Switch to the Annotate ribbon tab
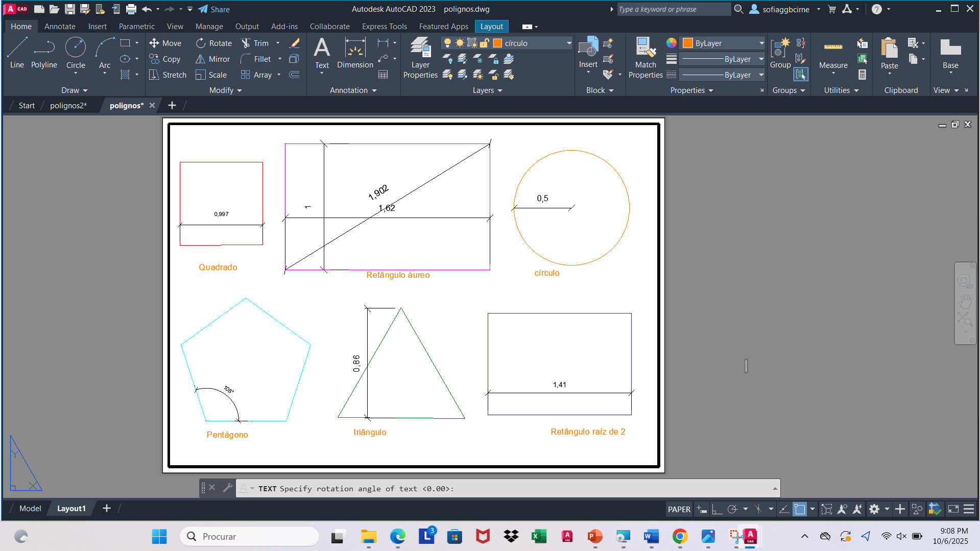The image size is (980, 551). tap(60, 27)
